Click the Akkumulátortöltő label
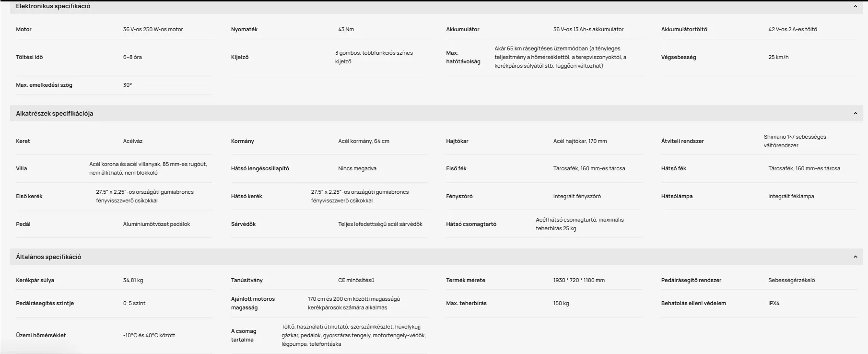The width and height of the screenshot is (868, 354). (x=684, y=29)
